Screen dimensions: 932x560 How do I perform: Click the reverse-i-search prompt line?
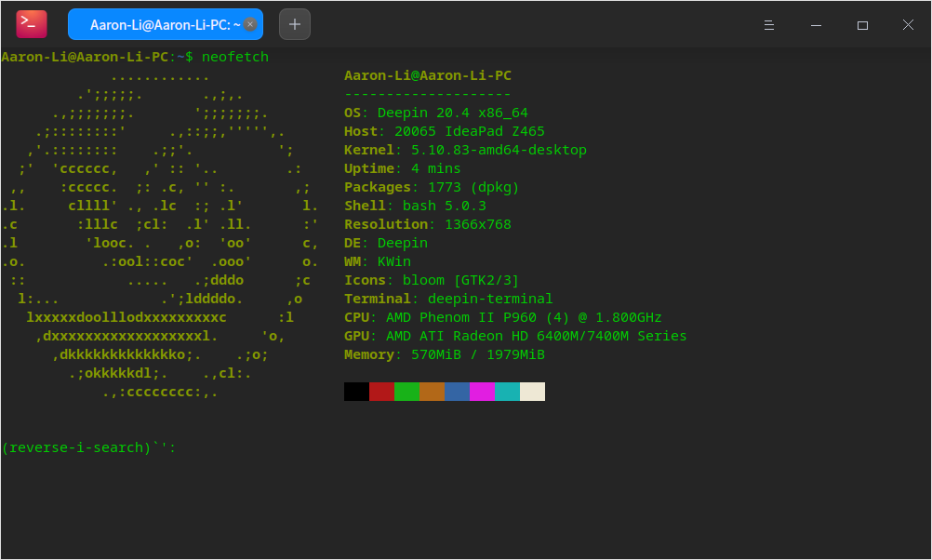click(87, 447)
